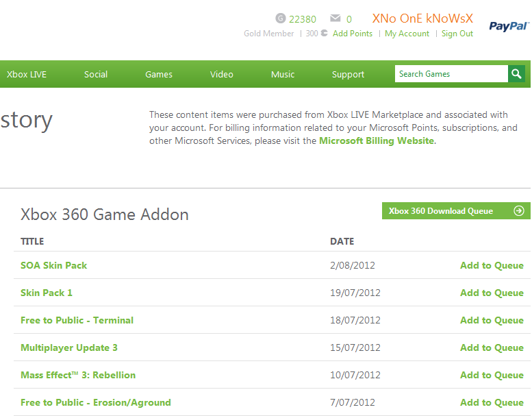Viewport: 532px width, 416px height.
Task: Focus the Search Games field
Action: click(x=451, y=74)
